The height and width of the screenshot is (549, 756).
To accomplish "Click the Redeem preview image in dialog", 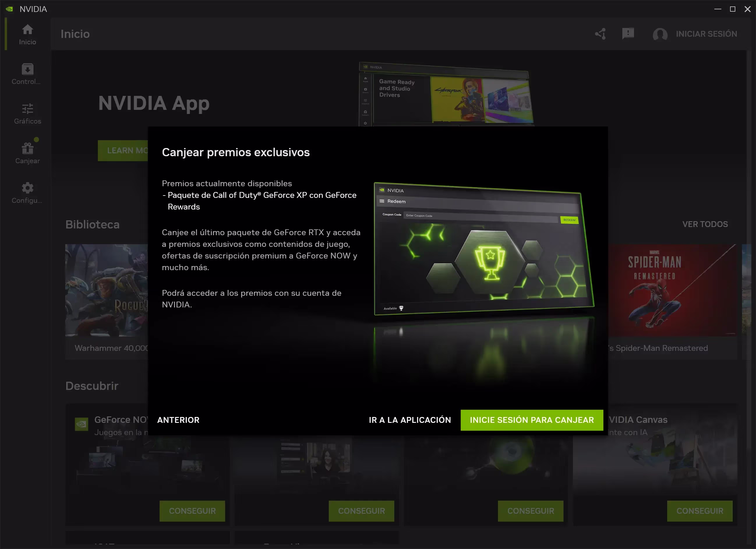I will click(x=484, y=249).
